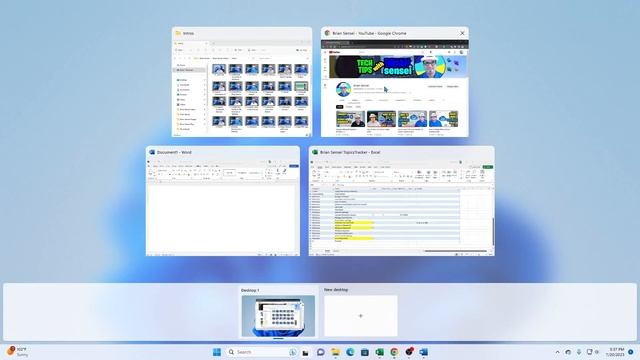
Task: Open the weather widget showing Sunny
Action: 17,352
